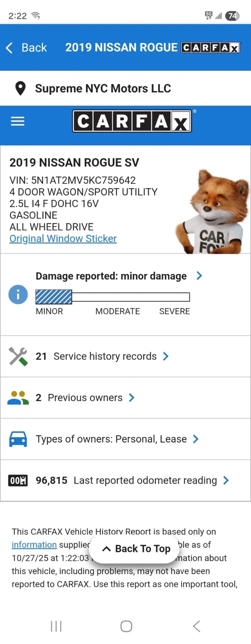251x644 pixels.
Task: Open the Original Window Sticker link
Action: (63, 238)
